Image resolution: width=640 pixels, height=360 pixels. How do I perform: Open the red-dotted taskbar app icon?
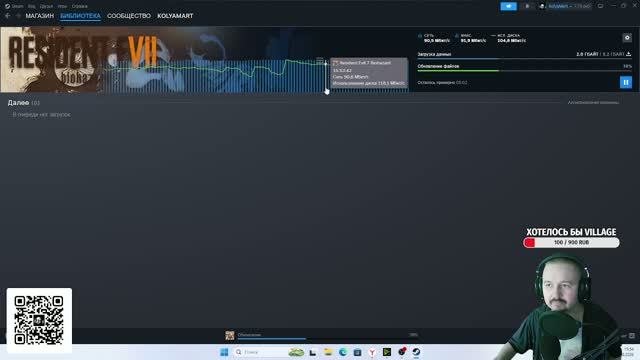(x=402, y=352)
